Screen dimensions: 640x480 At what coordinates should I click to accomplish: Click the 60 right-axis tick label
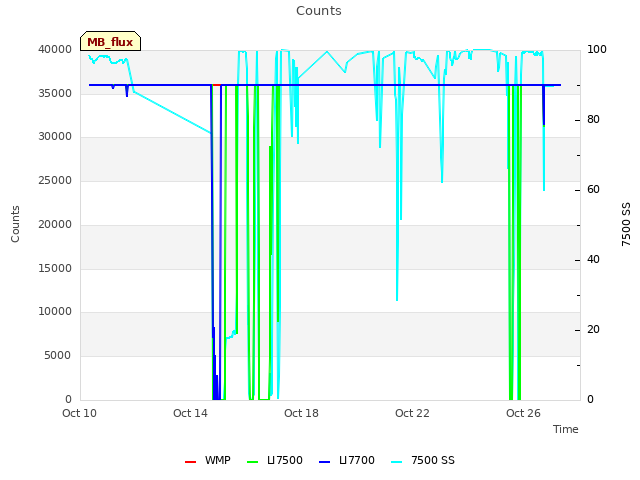(593, 190)
